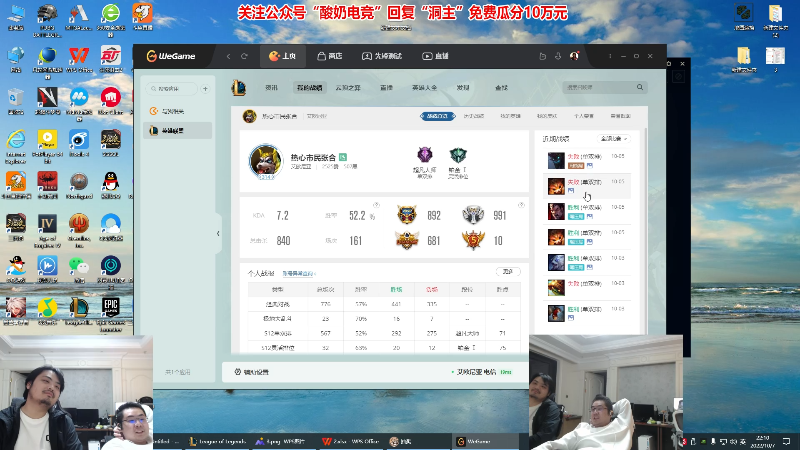Go back in WeGame navigation
Image resolution: width=800 pixels, height=450 pixels.
coord(229,56)
